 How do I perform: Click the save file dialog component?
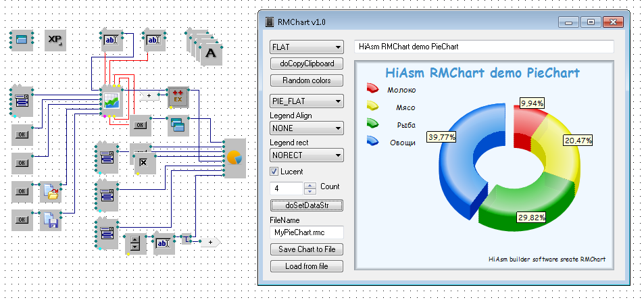click(x=51, y=221)
